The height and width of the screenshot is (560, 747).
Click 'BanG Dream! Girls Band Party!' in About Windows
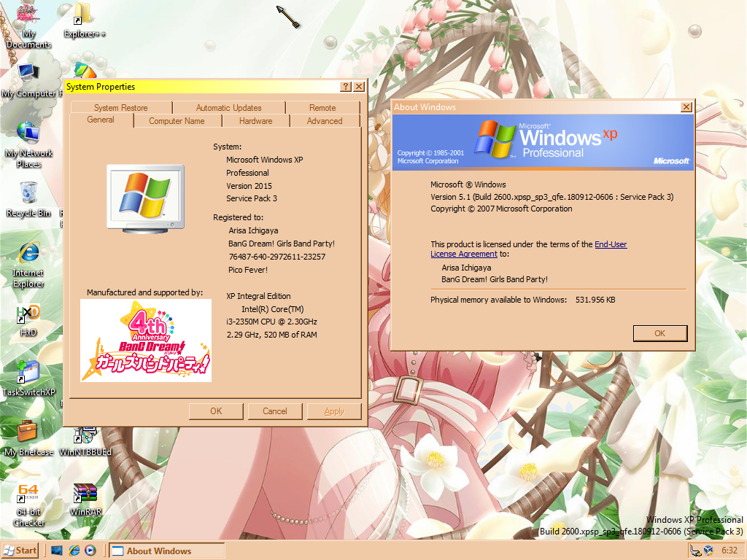(495, 279)
